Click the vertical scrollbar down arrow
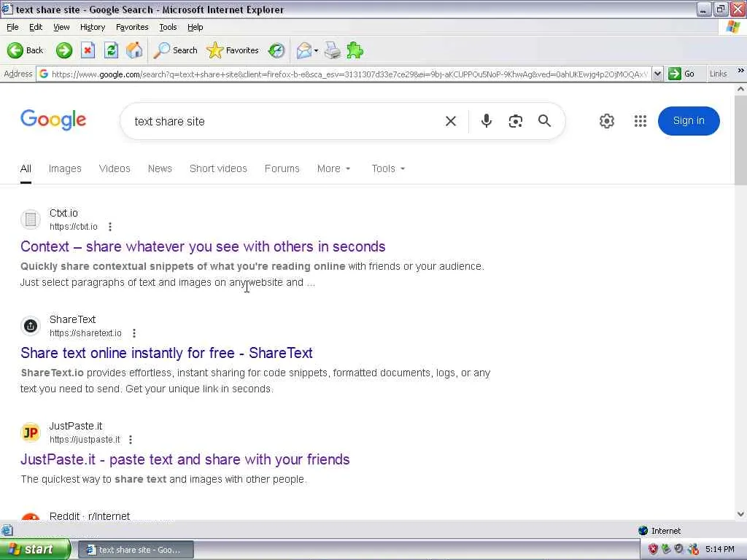747x560 pixels. coord(740,514)
